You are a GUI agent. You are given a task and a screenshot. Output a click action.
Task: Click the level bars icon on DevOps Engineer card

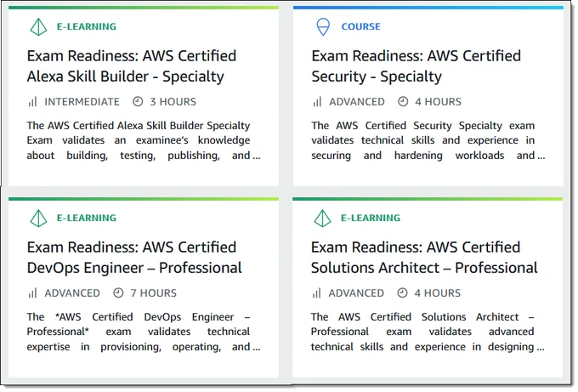[32, 293]
